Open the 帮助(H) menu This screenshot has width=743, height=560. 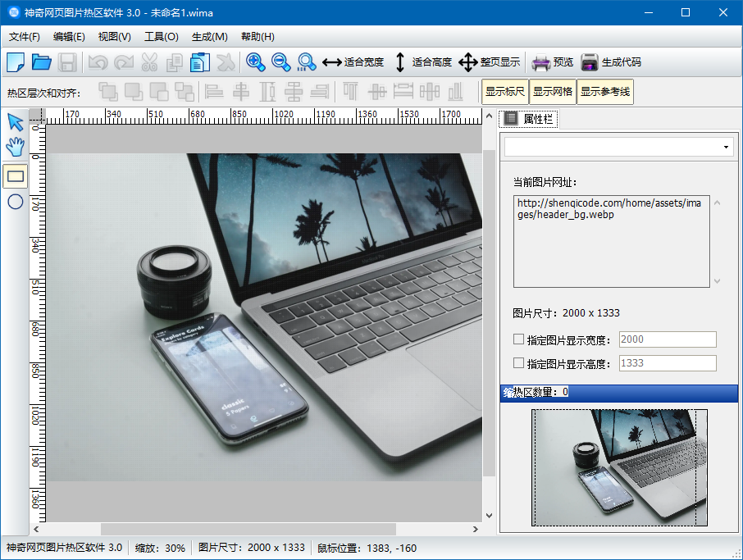[258, 37]
